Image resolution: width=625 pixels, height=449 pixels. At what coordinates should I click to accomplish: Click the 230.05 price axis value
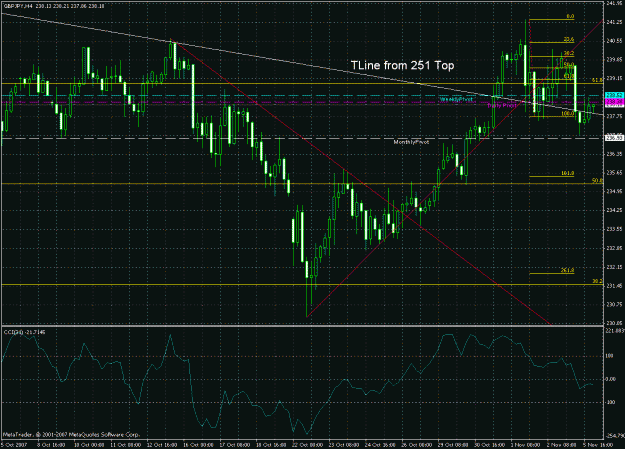(x=615, y=323)
